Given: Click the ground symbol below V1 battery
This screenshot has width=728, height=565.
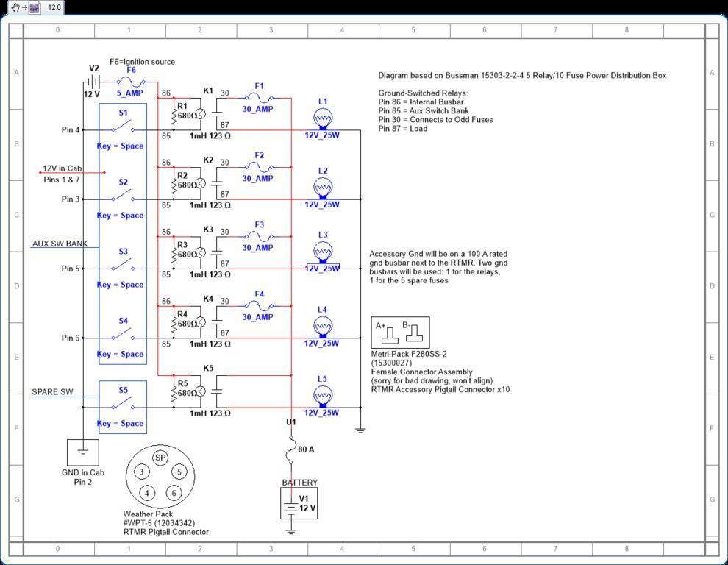Looking at the screenshot, I should pos(290,530).
